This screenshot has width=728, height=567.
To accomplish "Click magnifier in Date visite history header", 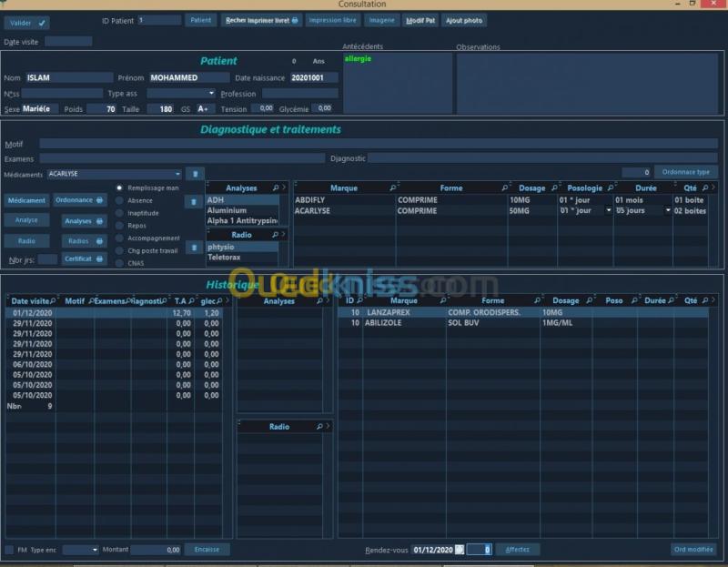I will pos(53,301).
